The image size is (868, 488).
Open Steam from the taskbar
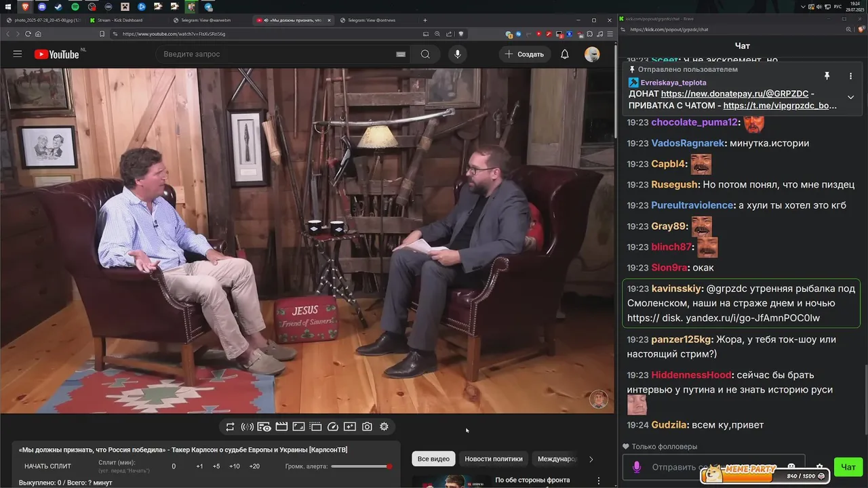click(x=58, y=6)
